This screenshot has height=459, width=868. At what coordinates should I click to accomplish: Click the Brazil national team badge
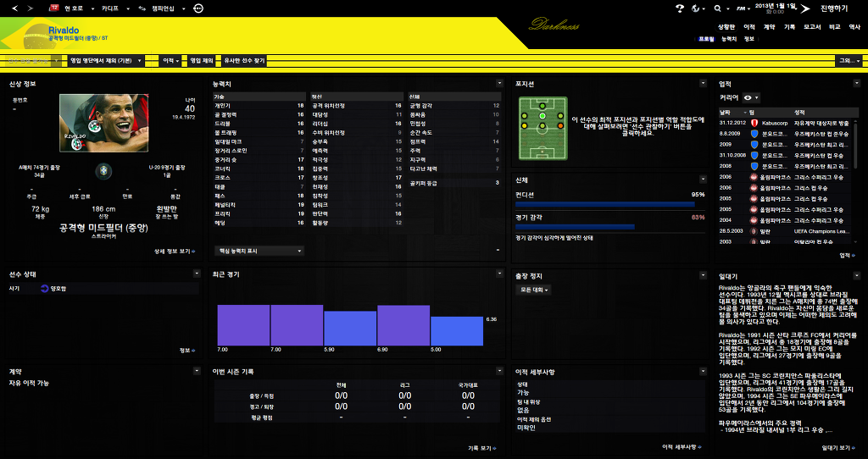point(103,169)
